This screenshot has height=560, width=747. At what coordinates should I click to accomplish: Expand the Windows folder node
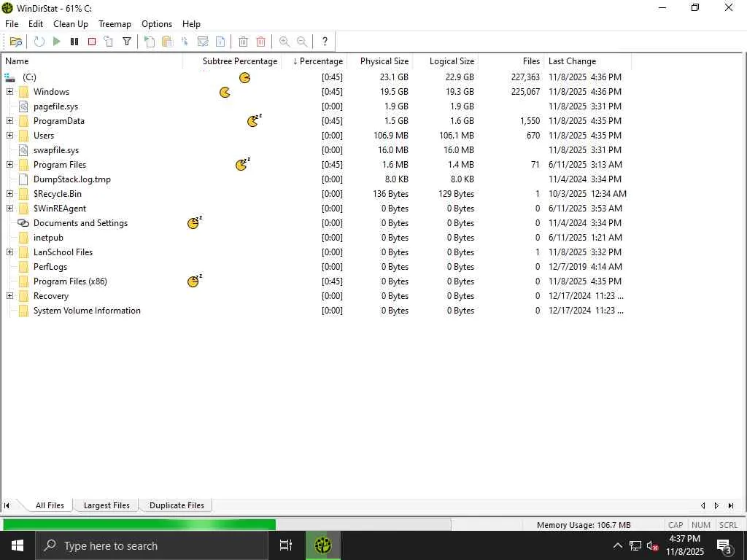(x=9, y=91)
